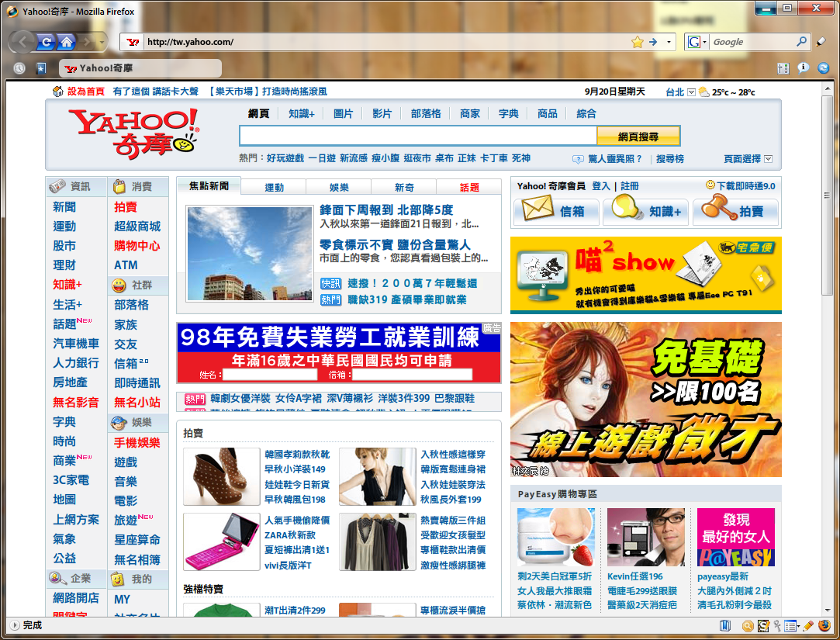The image size is (840, 640).
Task: Click the Yahoo site favicon in address bar
Action: [133, 42]
